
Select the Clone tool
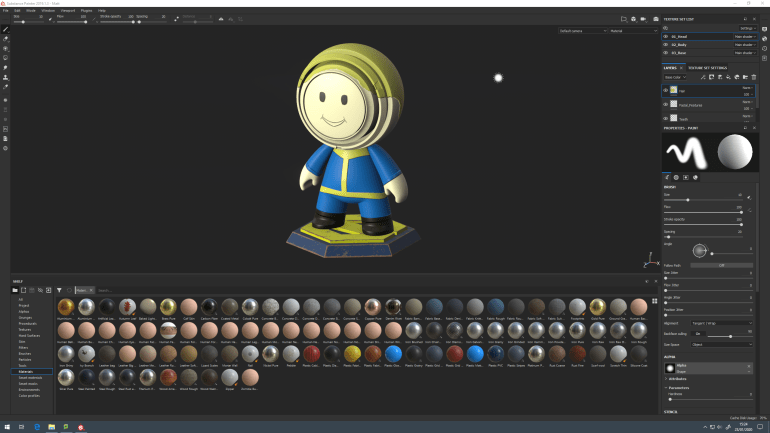(5, 77)
